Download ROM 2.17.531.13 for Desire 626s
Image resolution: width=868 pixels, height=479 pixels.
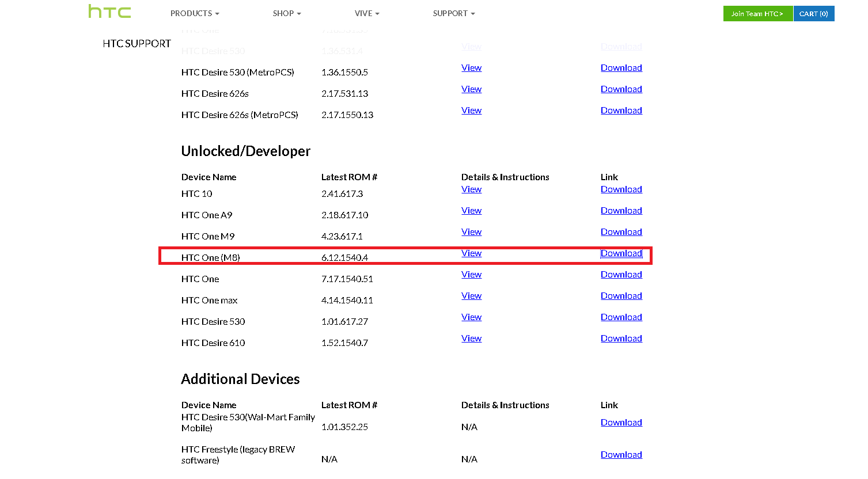(621, 89)
